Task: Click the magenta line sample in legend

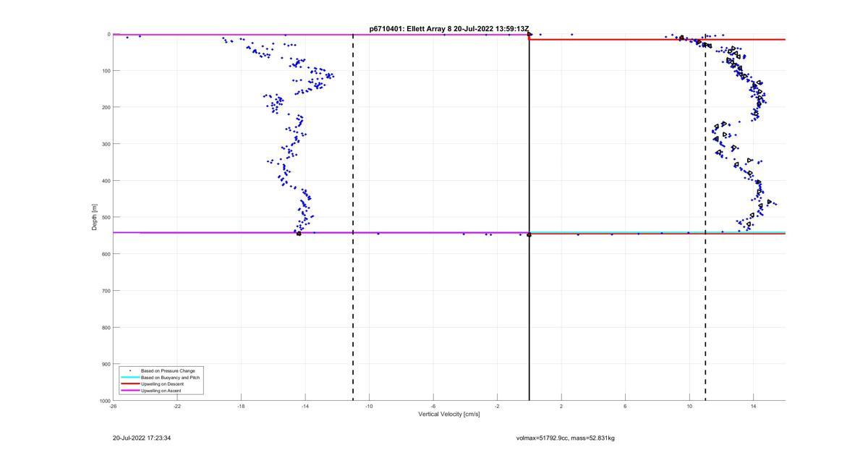Action: [x=129, y=391]
